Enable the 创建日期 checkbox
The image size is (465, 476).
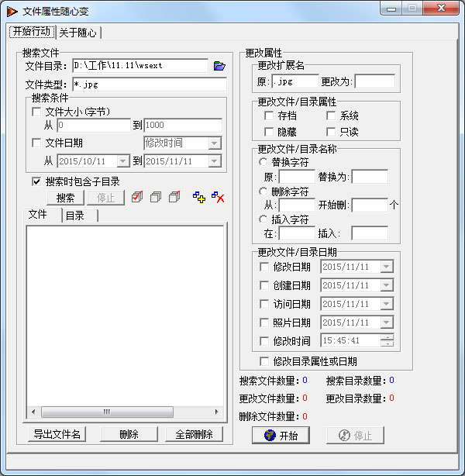[x=264, y=285]
